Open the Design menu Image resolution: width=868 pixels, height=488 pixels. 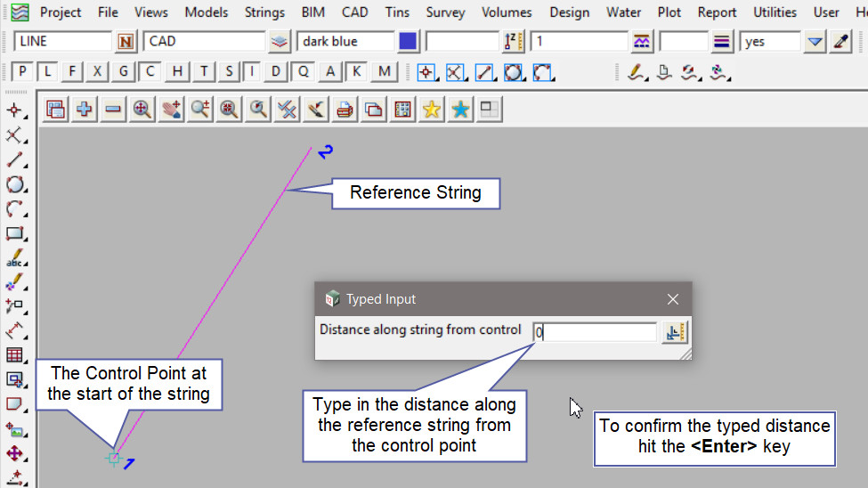(570, 12)
